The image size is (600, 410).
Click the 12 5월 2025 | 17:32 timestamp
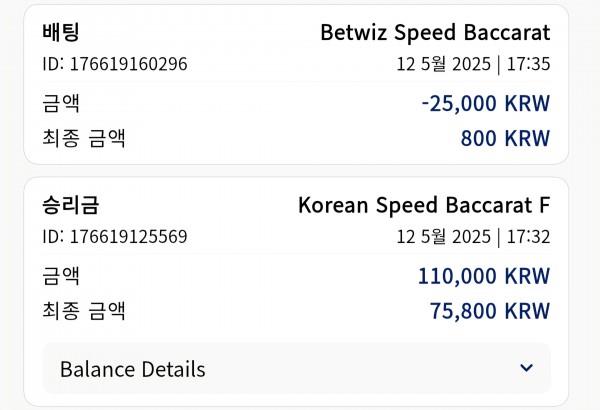click(473, 237)
